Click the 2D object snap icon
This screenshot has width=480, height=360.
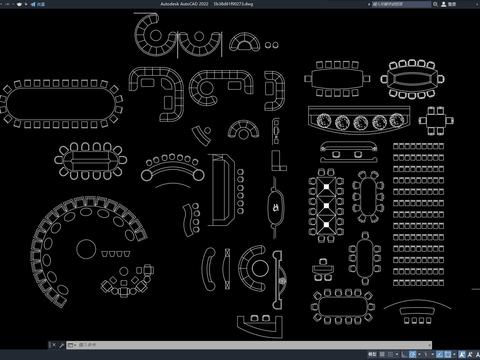point(448,354)
